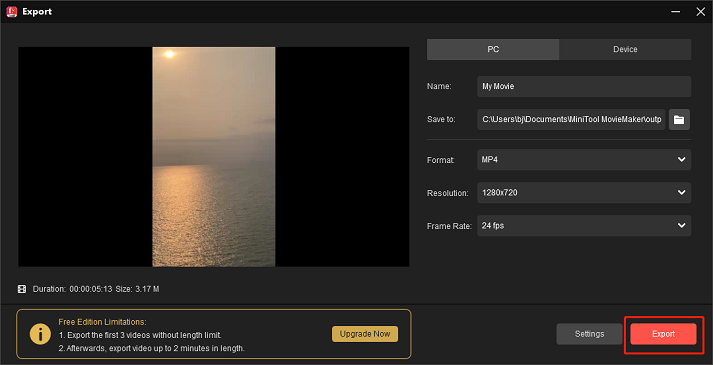Open the MP4 format combo box
This screenshot has width=713, height=365.
click(x=584, y=160)
